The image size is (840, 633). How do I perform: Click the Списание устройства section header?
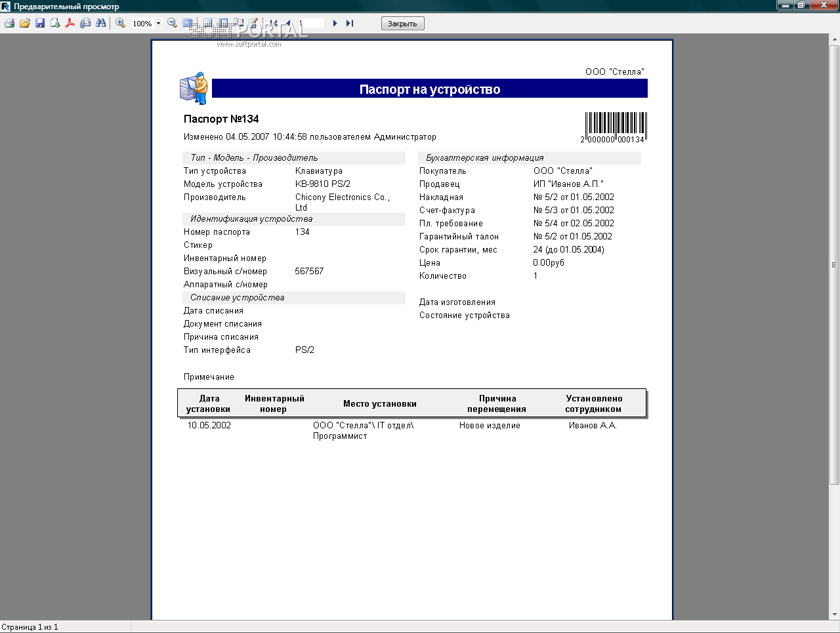294,297
